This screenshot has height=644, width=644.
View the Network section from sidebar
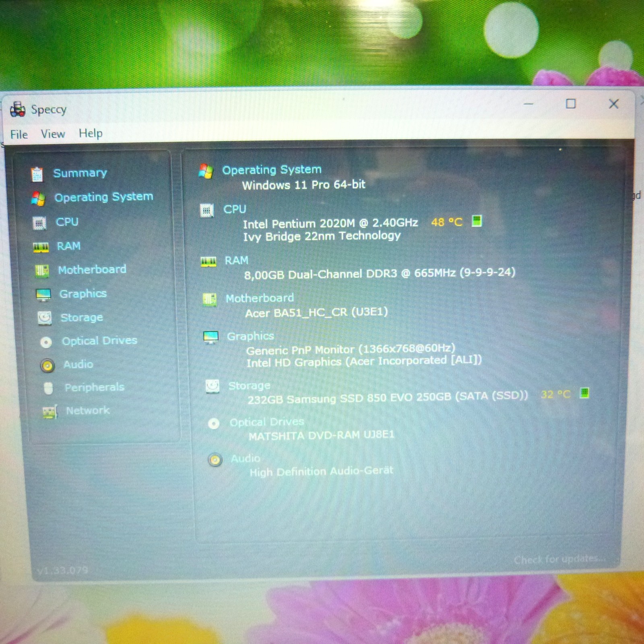[x=88, y=411]
